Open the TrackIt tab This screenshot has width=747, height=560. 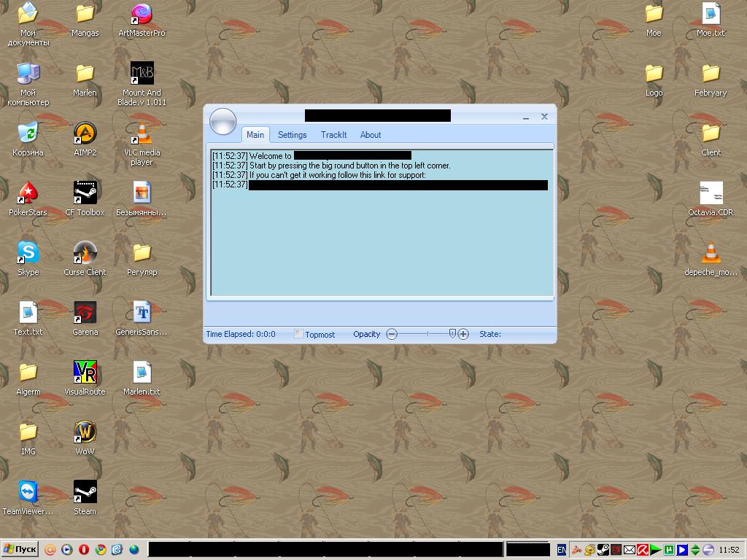(333, 135)
